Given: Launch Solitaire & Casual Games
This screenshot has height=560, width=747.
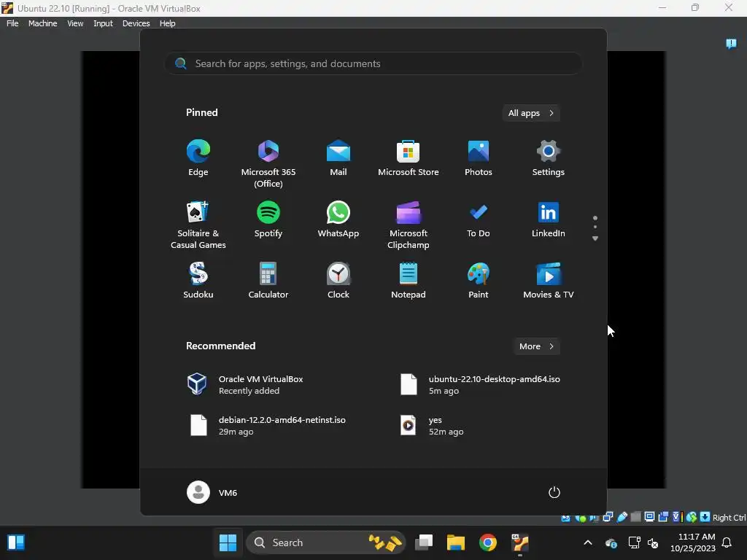Looking at the screenshot, I should [198, 225].
